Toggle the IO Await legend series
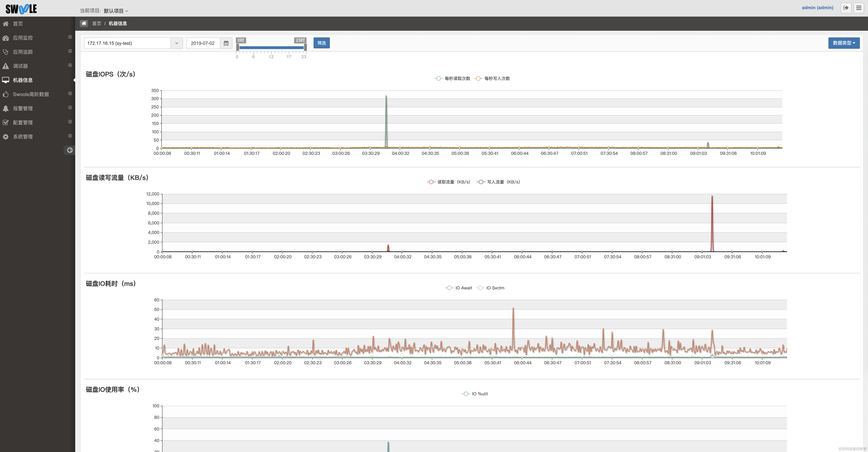This screenshot has height=452, width=868. 458,288
